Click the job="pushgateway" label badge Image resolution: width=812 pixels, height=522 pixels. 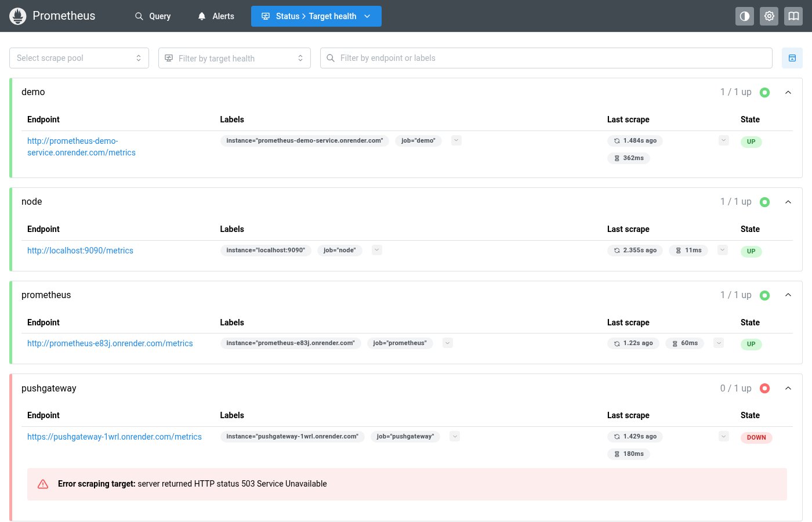pos(405,436)
